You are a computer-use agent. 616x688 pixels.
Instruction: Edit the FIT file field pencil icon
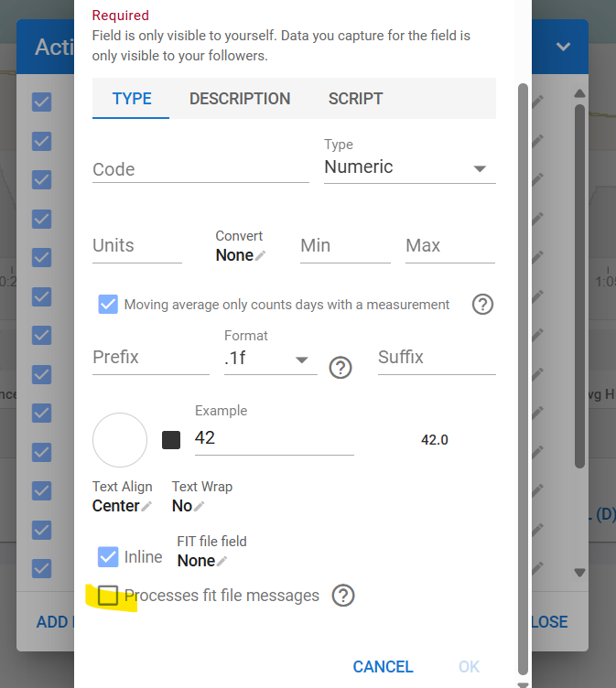[x=222, y=561]
